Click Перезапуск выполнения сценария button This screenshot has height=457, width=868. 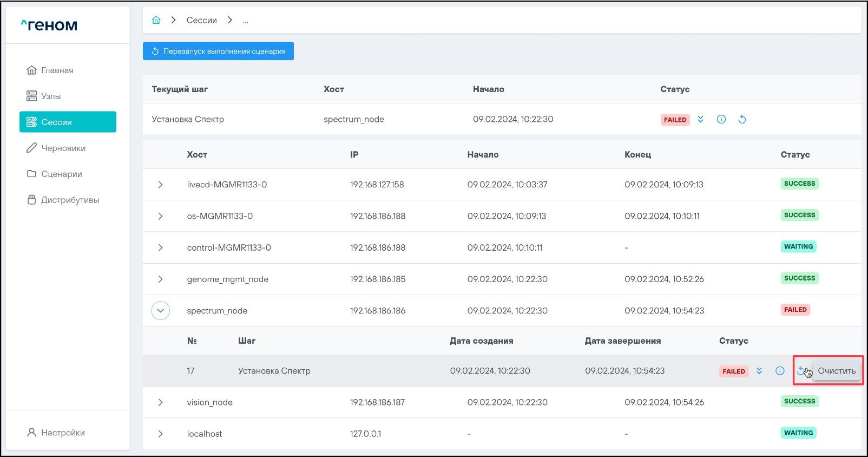pyautogui.click(x=218, y=51)
